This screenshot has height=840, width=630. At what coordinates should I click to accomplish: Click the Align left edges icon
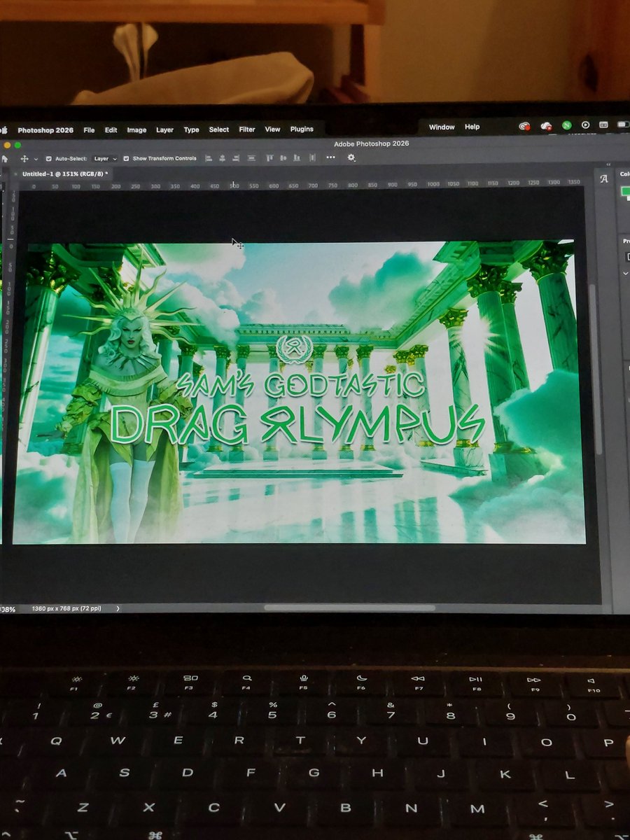(x=210, y=158)
